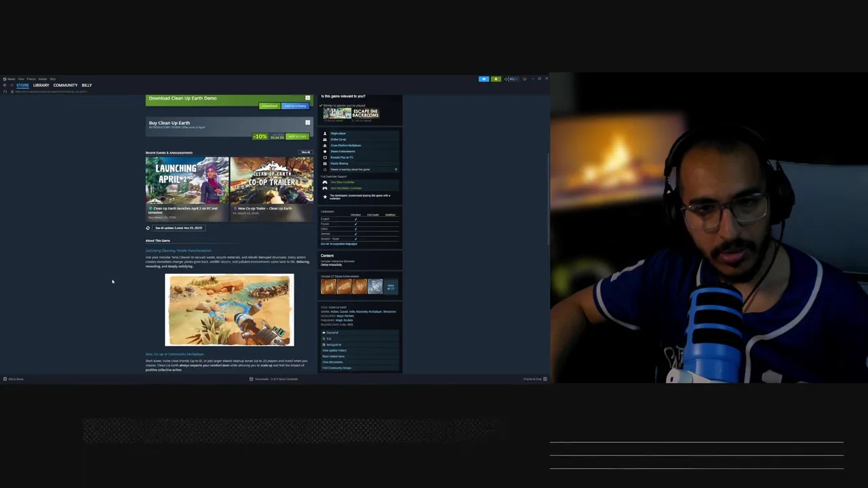Open the BILLY profile tab
The height and width of the screenshot is (488, 868).
(87, 85)
